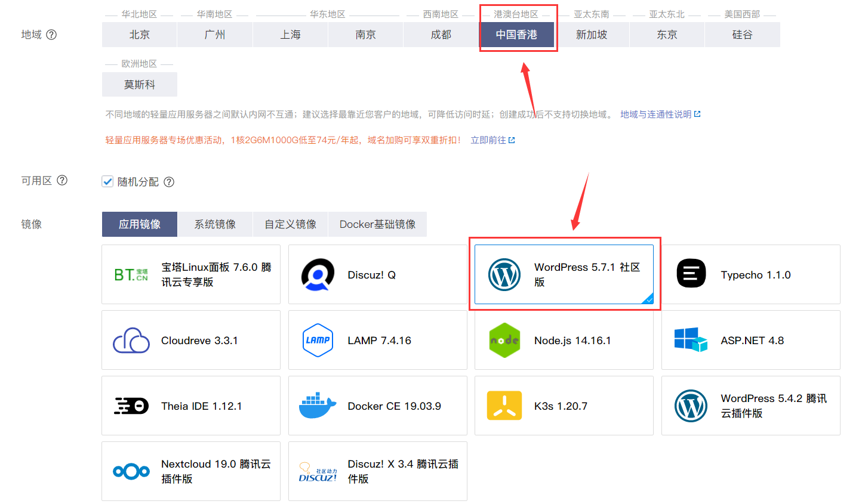Select the 新加坡 region

point(592,35)
